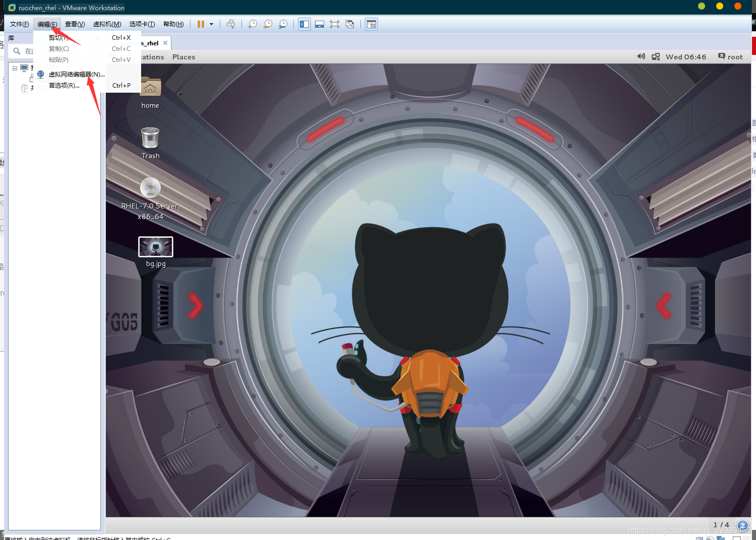The image size is (756, 540).
Task: Toggle the library sidebar view icon
Action: tap(304, 24)
